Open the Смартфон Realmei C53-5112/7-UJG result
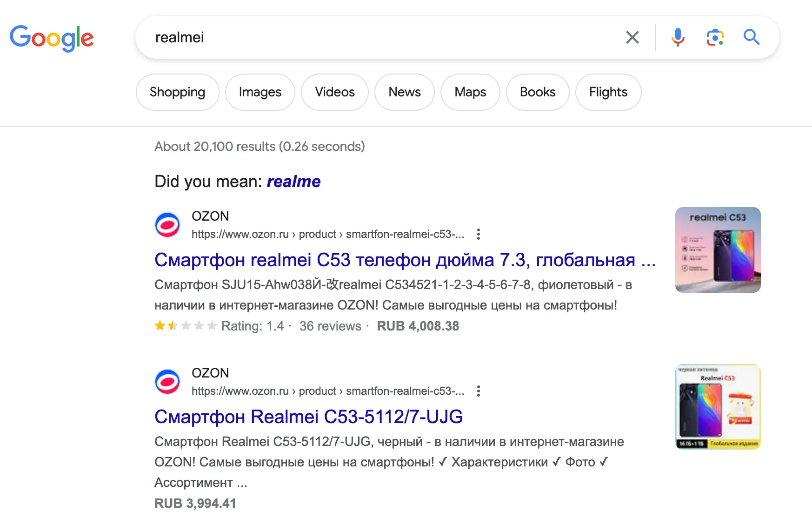This screenshot has width=812, height=526. point(308,417)
